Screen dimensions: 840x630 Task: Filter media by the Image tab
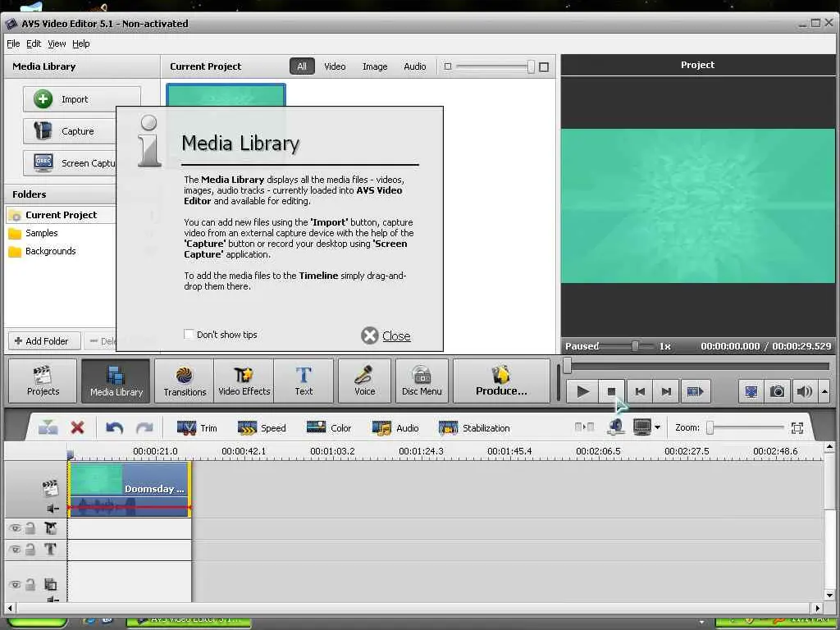(375, 66)
